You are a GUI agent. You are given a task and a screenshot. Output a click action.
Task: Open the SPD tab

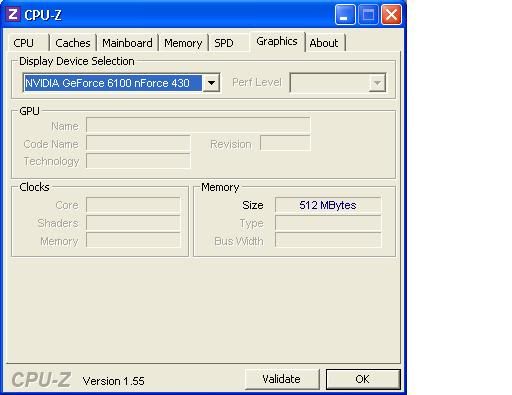(229, 43)
